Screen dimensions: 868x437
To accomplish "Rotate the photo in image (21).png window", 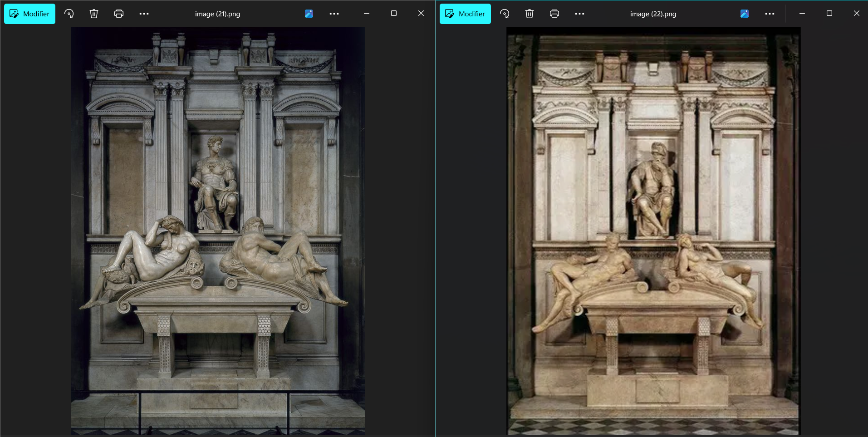I will coord(69,14).
